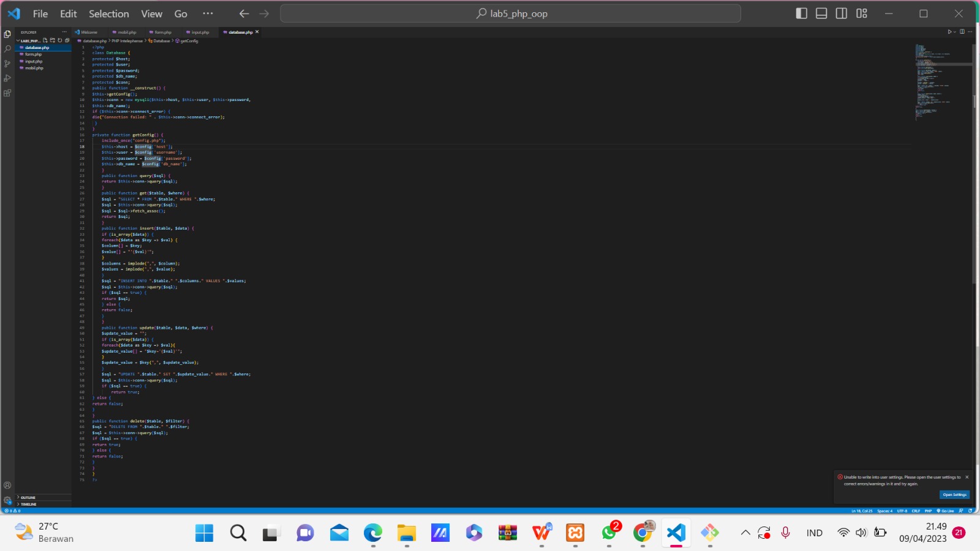
Task: Toggle the bottom panel visibility
Action: [x=821, y=13]
